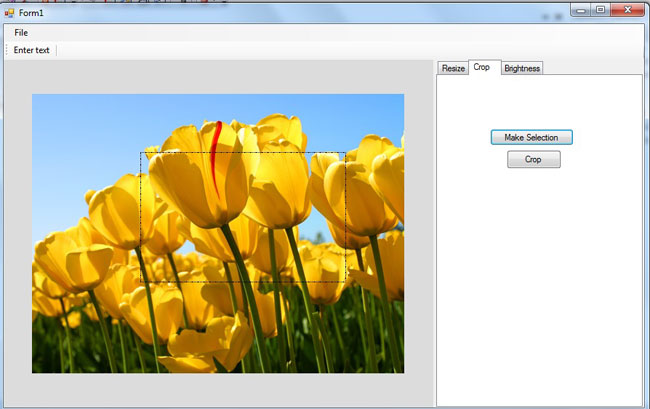Click inside the dashed selection rectangle on tulips
Image resolution: width=650 pixels, height=409 pixels.
243,217
